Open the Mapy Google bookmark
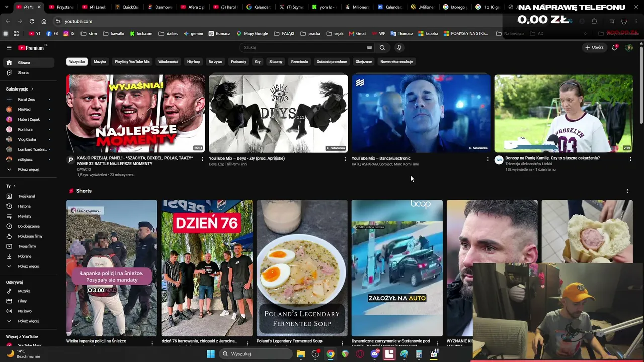 252,34
